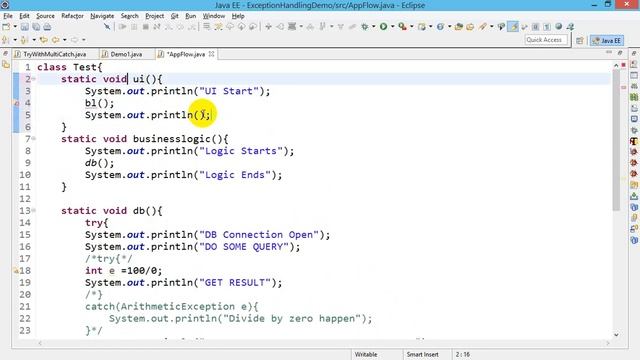Open the Back history dropdown arrow

[64, 40]
